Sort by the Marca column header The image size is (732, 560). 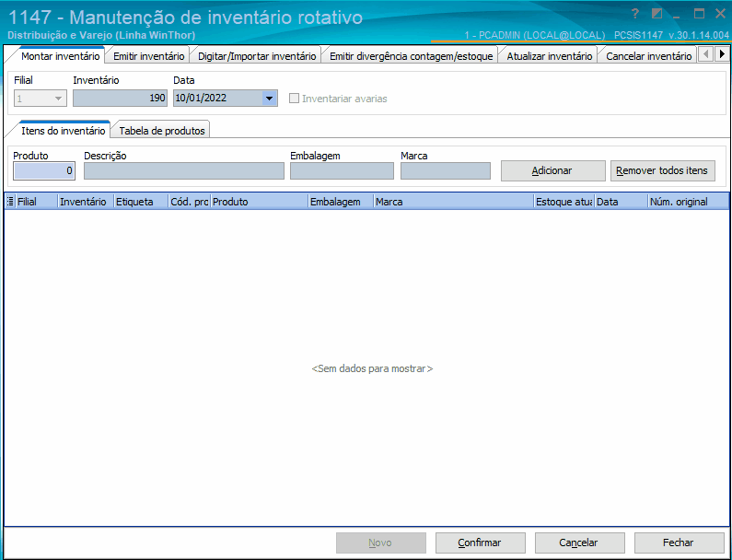(454, 202)
